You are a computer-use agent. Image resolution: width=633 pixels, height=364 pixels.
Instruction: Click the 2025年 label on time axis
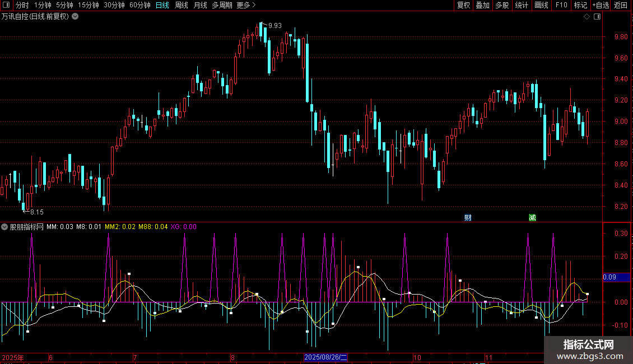[13, 357]
